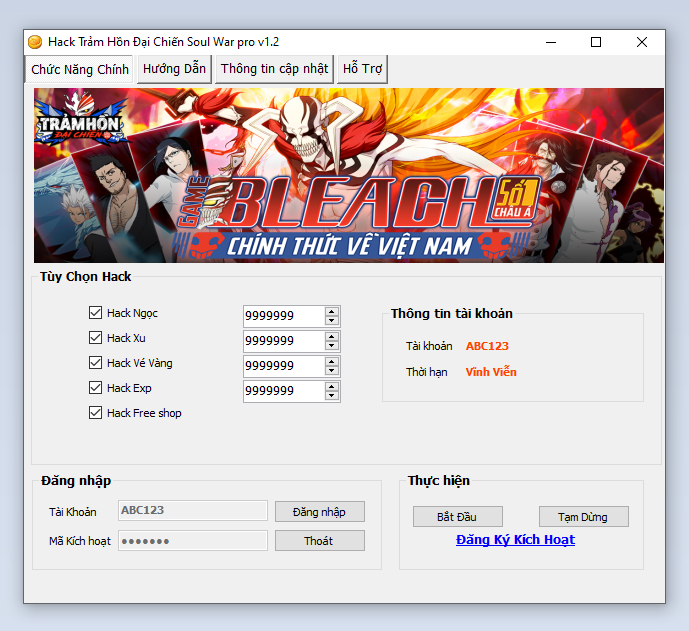689x631 pixels.
Task: Click the app icon in the title bar
Action: tap(35, 42)
